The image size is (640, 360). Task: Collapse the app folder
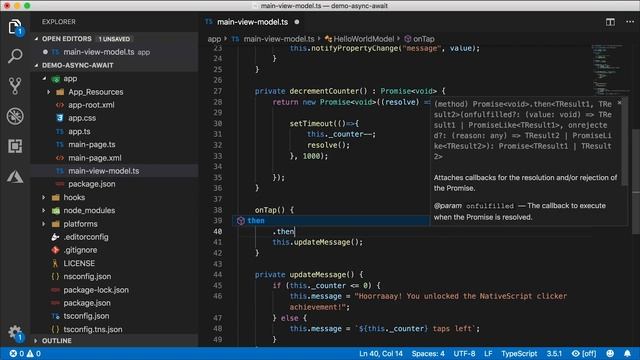coord(44,79)
